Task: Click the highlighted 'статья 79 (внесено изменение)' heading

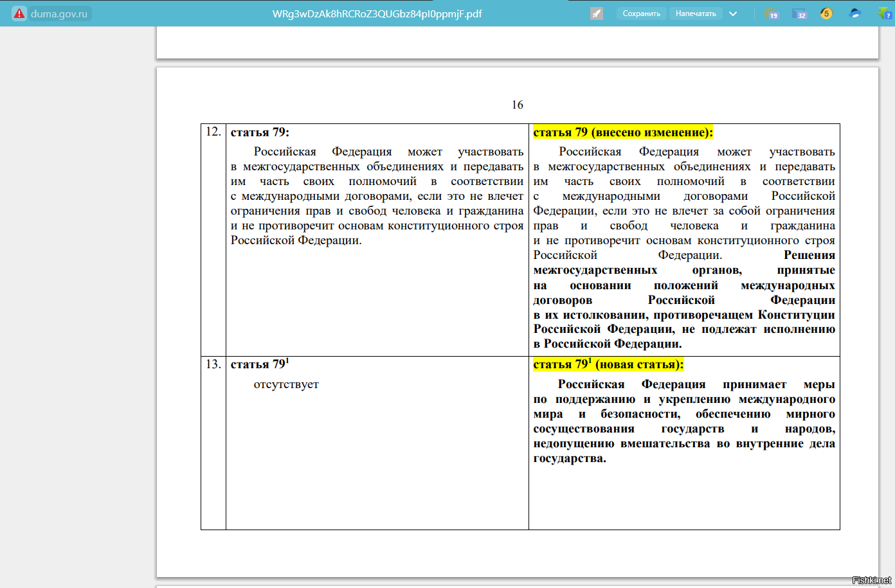Action: click(x=622, y=132)
